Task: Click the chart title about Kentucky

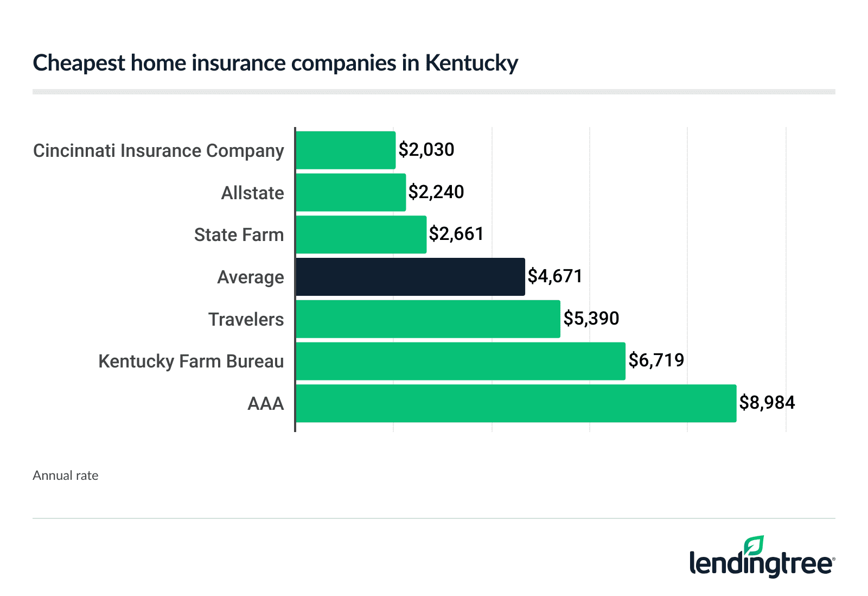Action: tap(276, 63)
